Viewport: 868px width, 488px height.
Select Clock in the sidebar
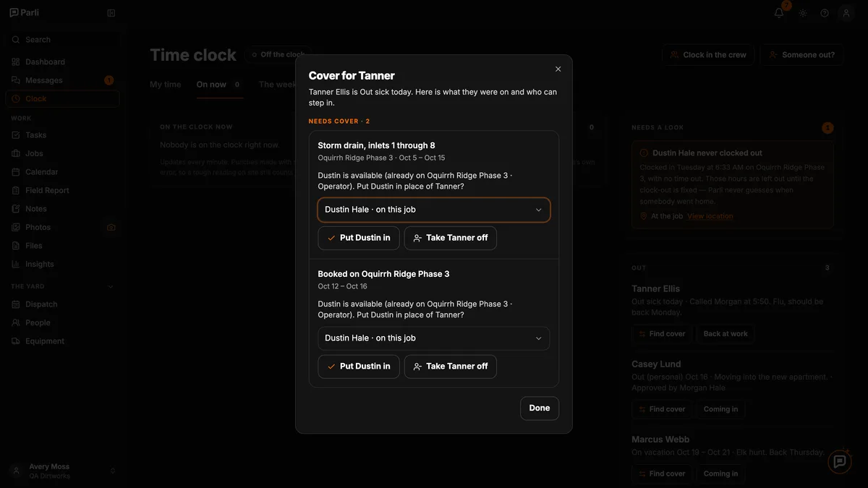coord(62,99)
